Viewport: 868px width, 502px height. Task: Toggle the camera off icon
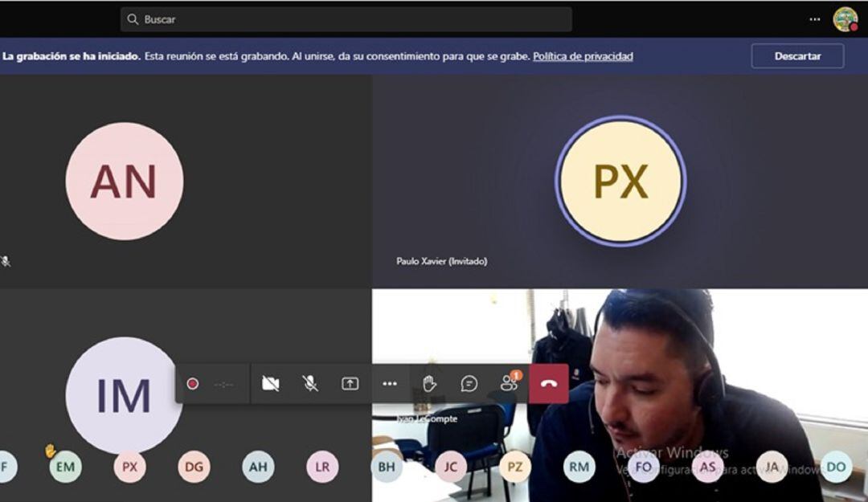[x=270, y=384]
